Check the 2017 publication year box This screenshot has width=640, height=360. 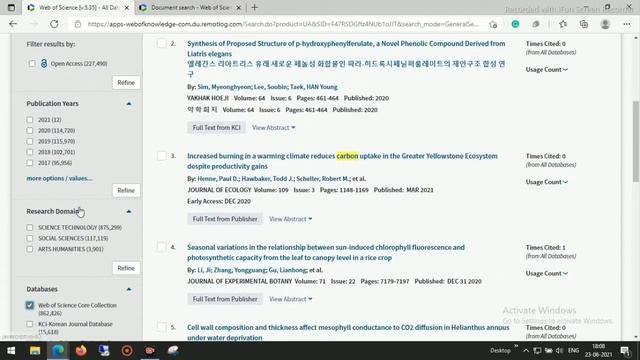coord(30,162)
